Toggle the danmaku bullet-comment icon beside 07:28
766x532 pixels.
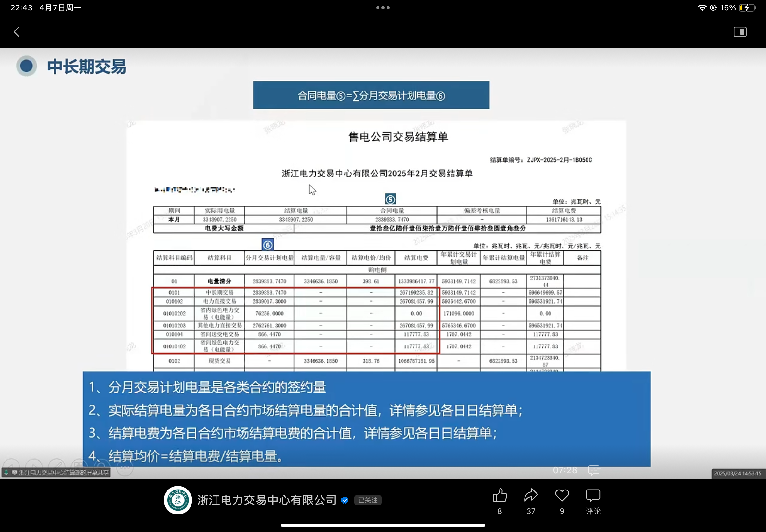(x=594, y=470)
